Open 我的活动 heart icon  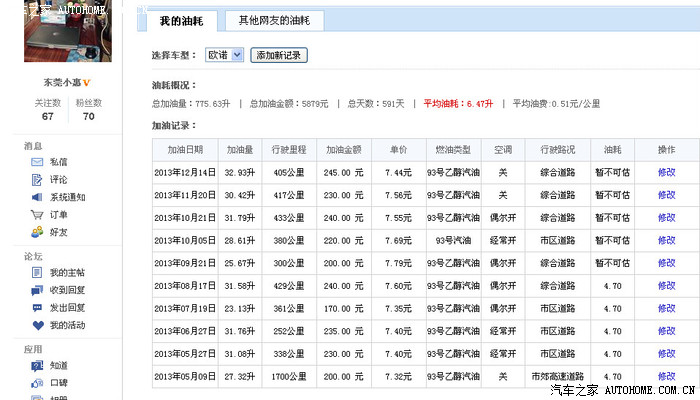click(x=37, y=326)
